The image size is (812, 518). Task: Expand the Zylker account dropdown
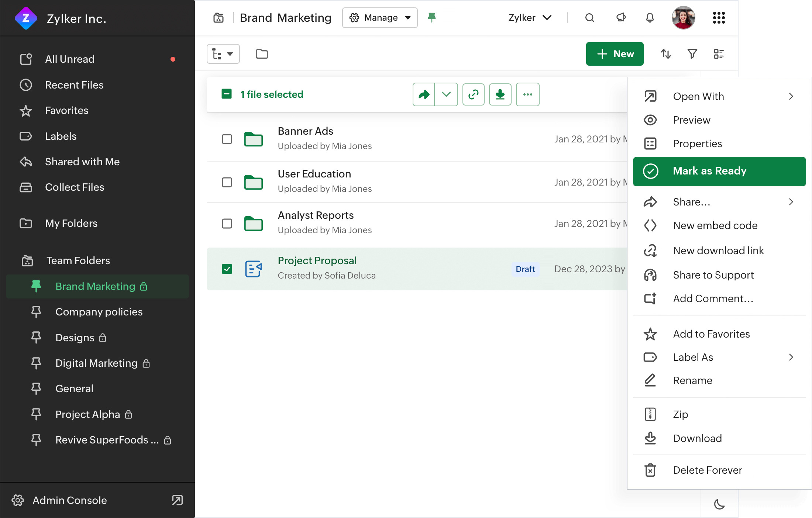(530, 18)
